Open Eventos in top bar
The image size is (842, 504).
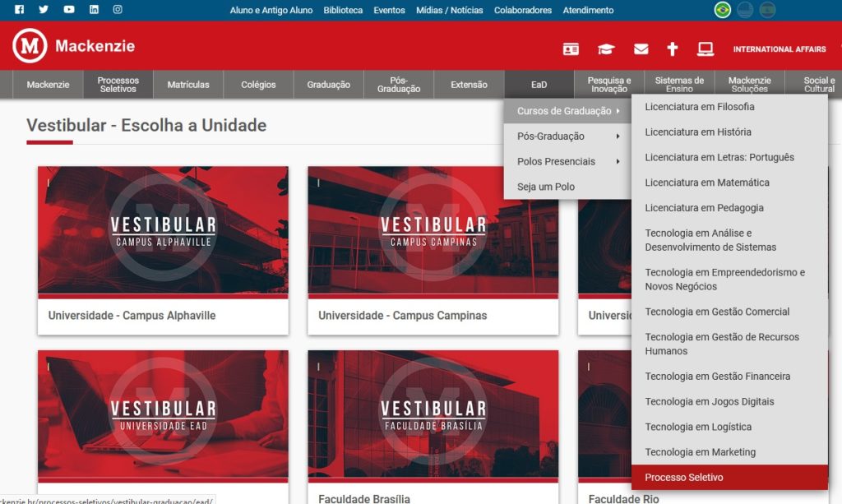pyautogui.click(x=389, y=10)
